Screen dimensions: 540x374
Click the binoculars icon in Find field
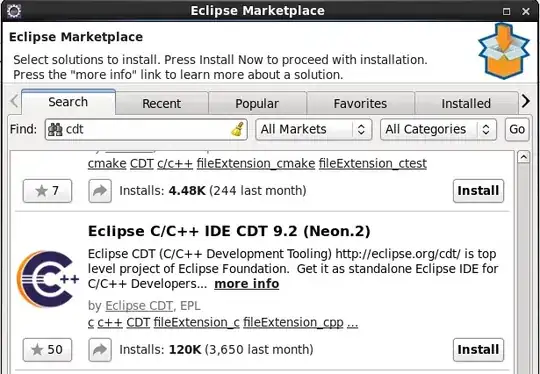coord(55,129)
